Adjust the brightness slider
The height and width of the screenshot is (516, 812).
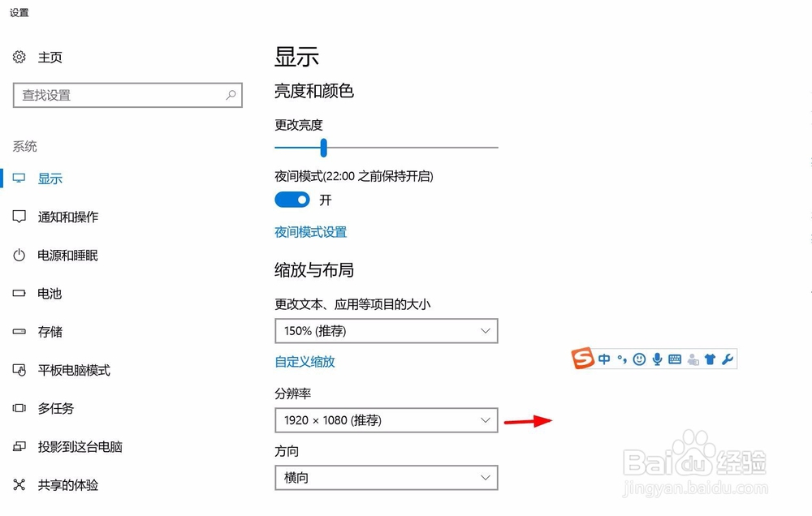324,148
